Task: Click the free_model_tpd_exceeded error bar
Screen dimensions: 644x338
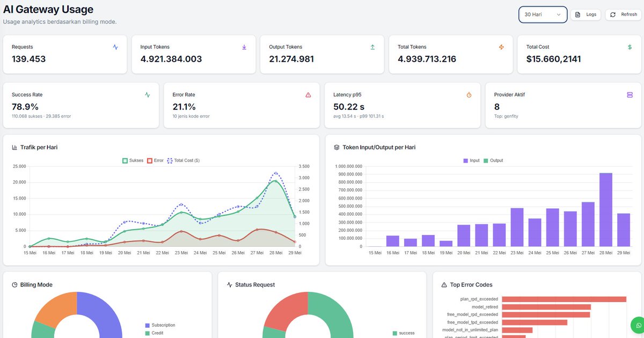Action: pyautogui.click(x=535, y=322)
